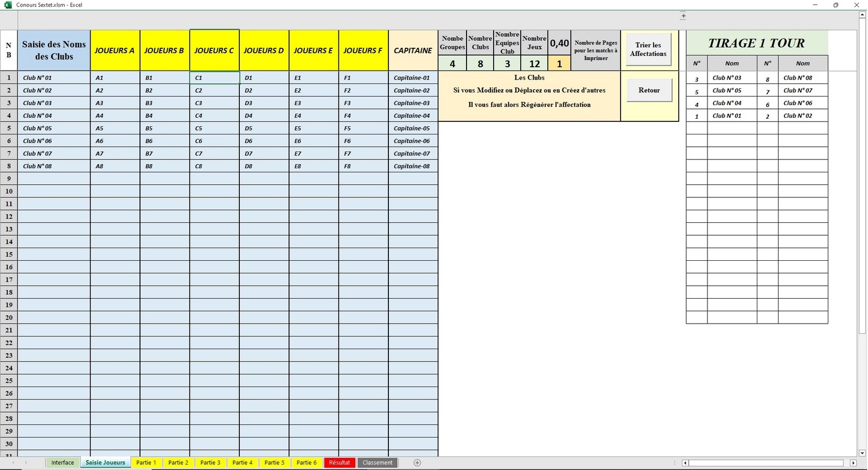
Task: Click the TIRAGE 1 TOUR title
Action: coord(756,43)
